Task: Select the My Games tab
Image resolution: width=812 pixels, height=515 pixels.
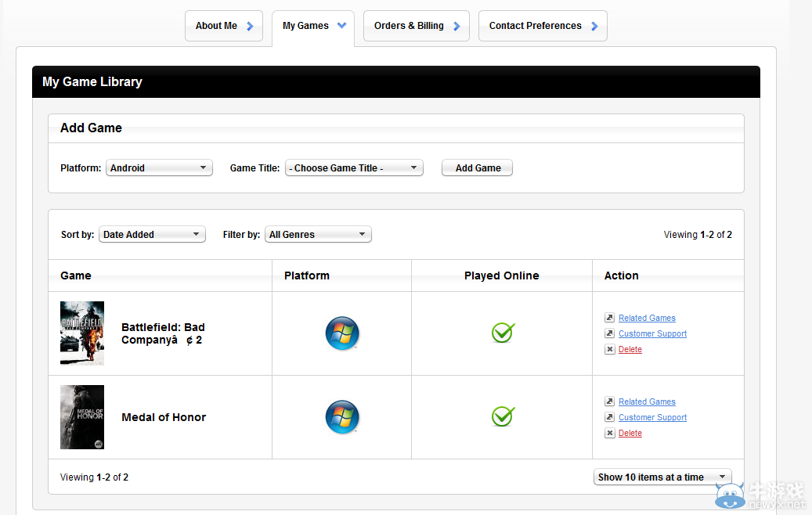Action: point(313,27)
